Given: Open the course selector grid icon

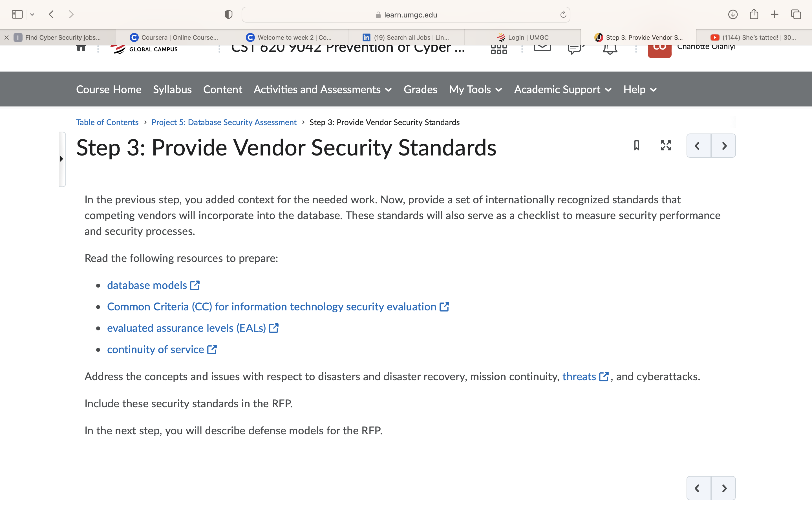Looking at the screenshot, I should 499,50.
